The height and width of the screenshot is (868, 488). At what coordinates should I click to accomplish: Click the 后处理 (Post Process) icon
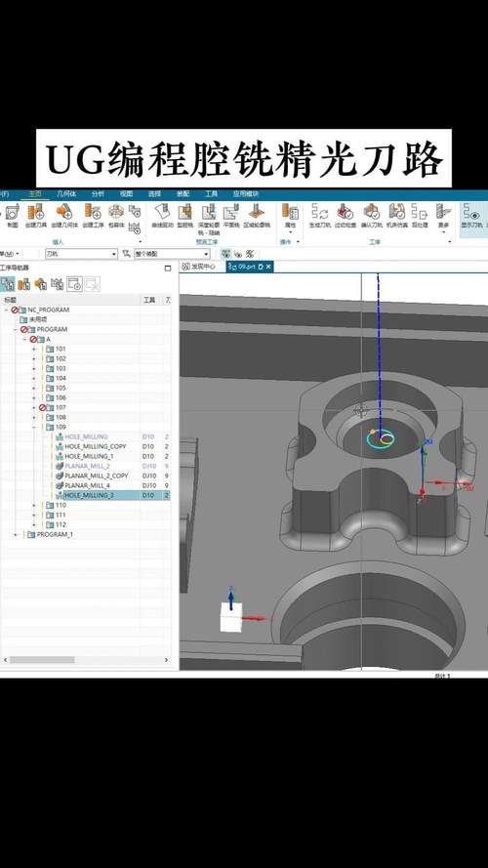pos(420,212)
